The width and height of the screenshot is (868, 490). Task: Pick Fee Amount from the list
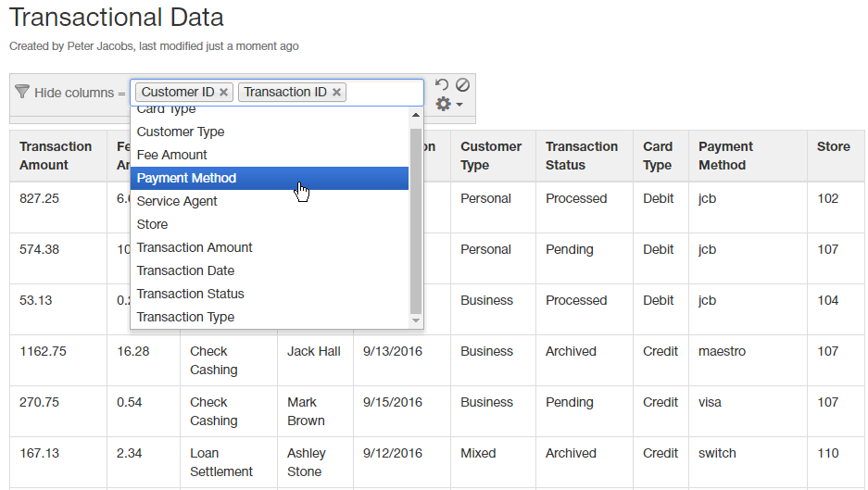(172, 155)
